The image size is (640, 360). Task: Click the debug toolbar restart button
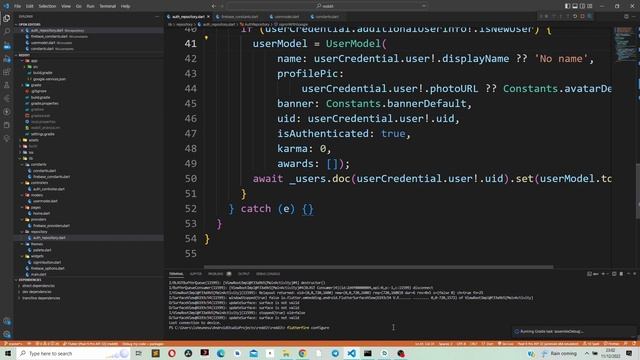pyautogui.click(x=575, y=17)
